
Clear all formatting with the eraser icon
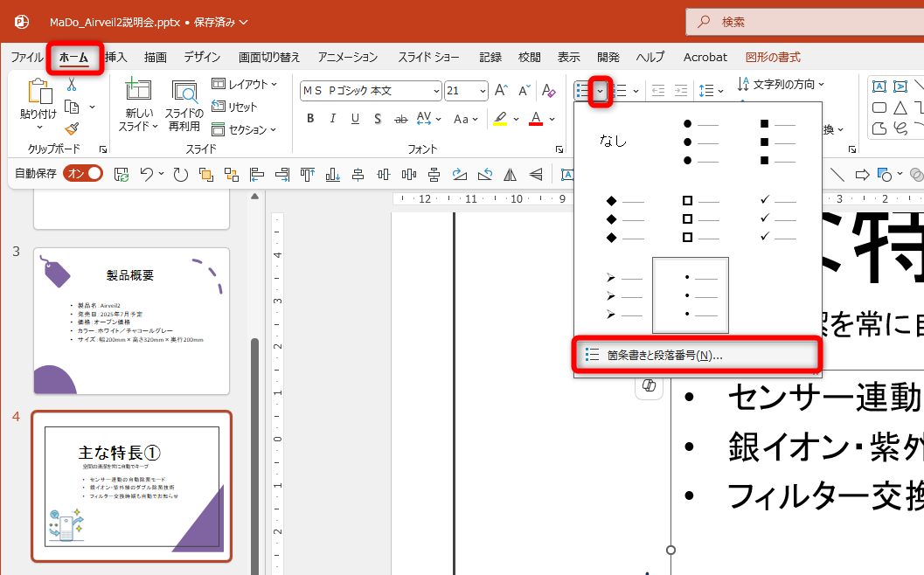pyautogui.click(x=548, y=90)
